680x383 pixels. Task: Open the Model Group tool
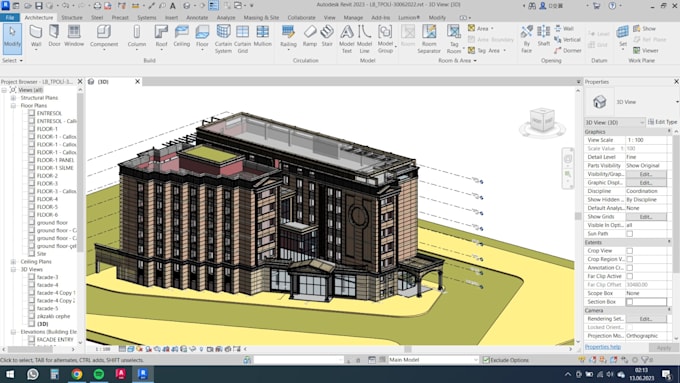(385, 38)
